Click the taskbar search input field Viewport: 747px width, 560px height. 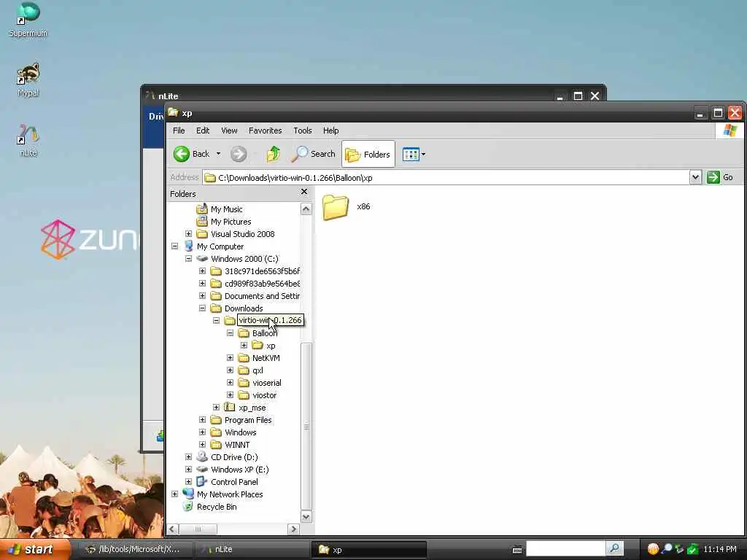(x=565, y=548)
